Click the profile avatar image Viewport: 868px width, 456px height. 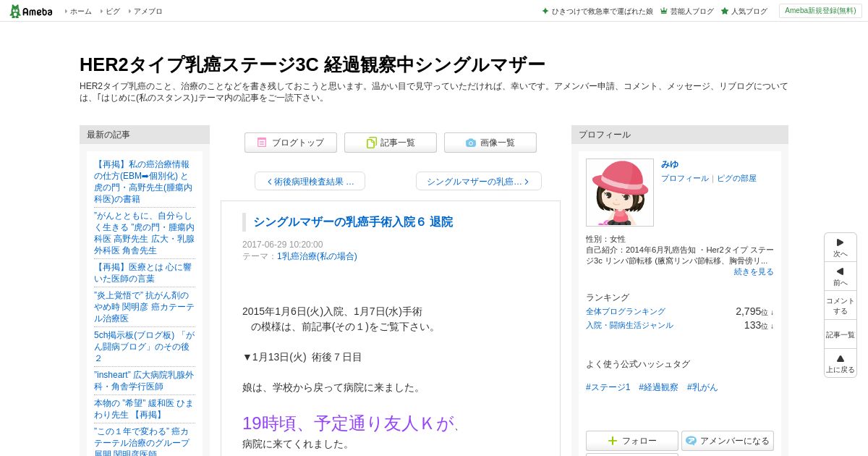(620, 193)
